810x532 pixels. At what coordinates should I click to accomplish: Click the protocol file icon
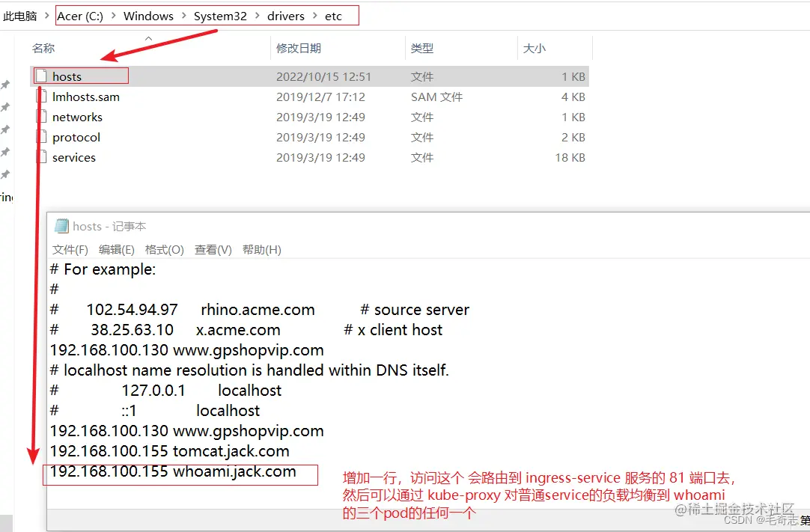[x=41, y=137]
